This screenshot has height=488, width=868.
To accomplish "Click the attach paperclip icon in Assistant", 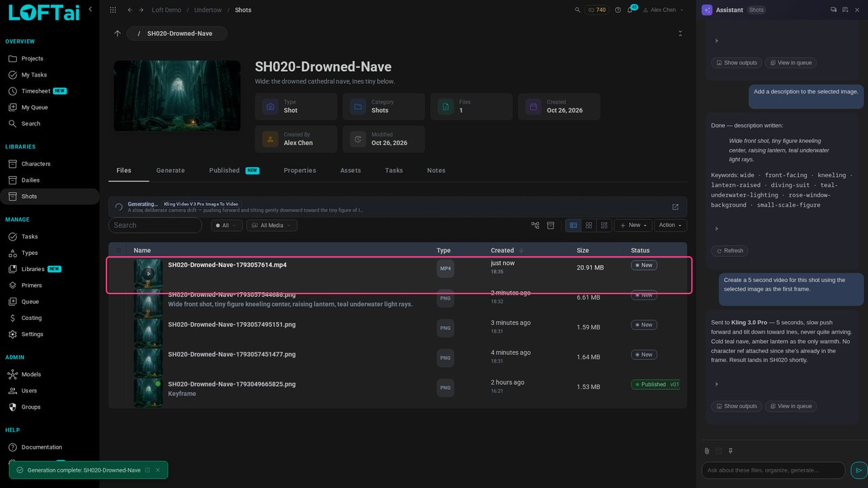I will [707, 451].
